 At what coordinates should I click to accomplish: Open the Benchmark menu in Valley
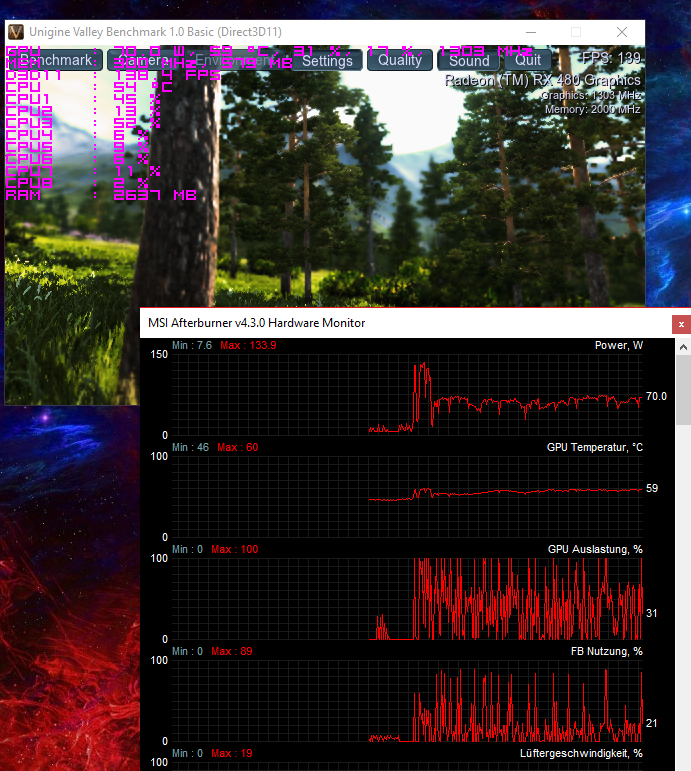tap(55, 60)
